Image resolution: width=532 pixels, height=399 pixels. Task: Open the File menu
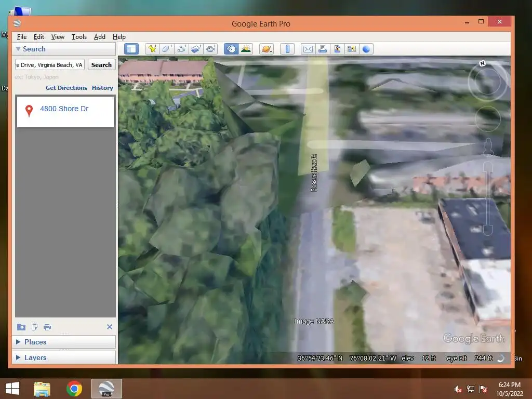point(22,37)
